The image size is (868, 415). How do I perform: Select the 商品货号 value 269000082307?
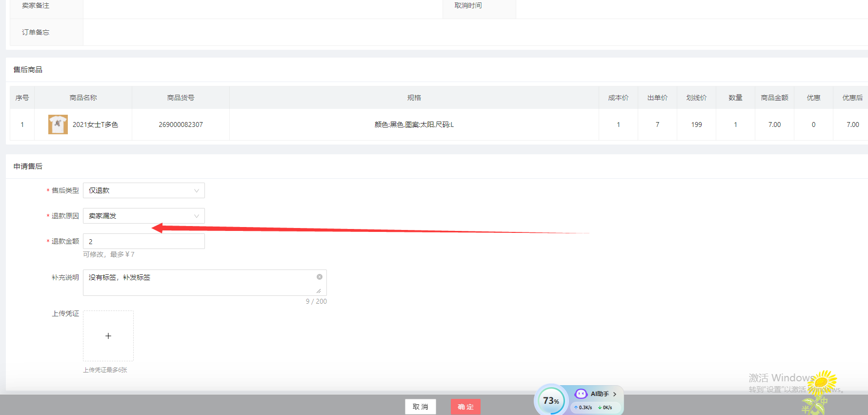click(x=181, y=124)
